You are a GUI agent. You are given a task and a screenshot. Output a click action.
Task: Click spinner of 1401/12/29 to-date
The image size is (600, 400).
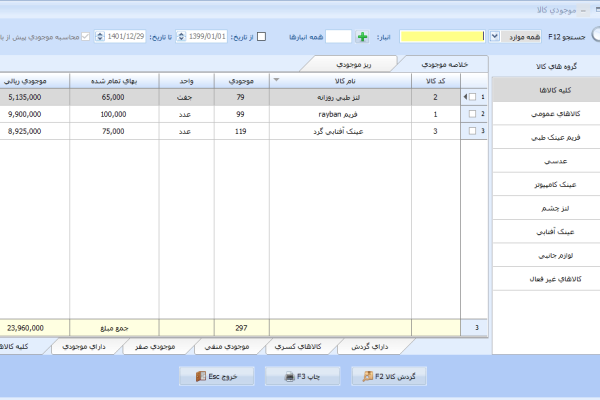tap(100, 36)
